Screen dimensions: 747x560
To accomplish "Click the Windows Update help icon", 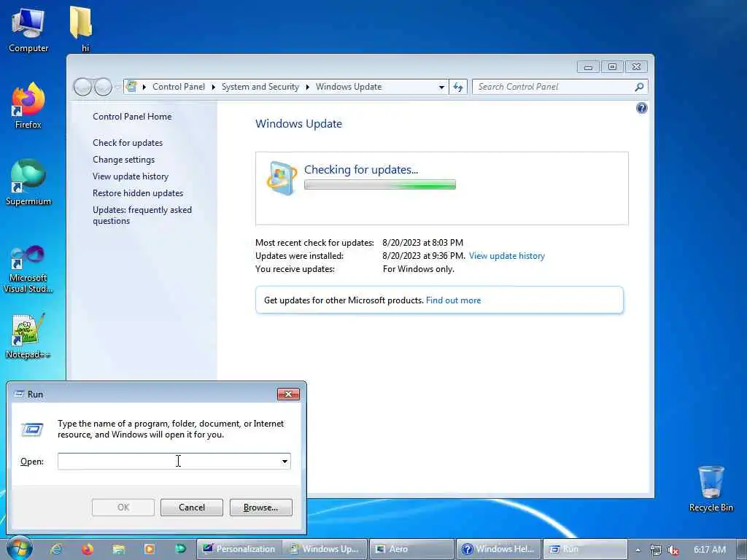I will tap(641, 108).
